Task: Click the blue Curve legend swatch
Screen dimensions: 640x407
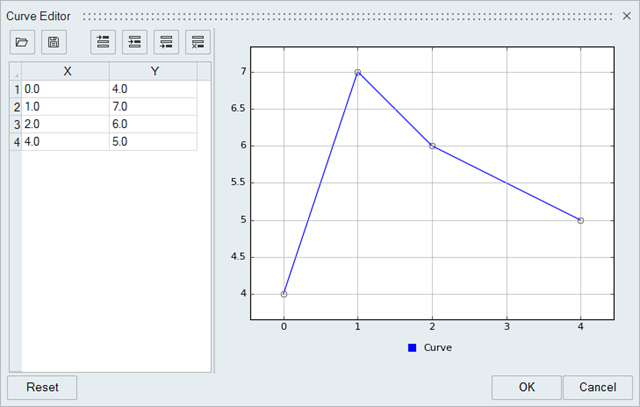Action: (412, 348)
